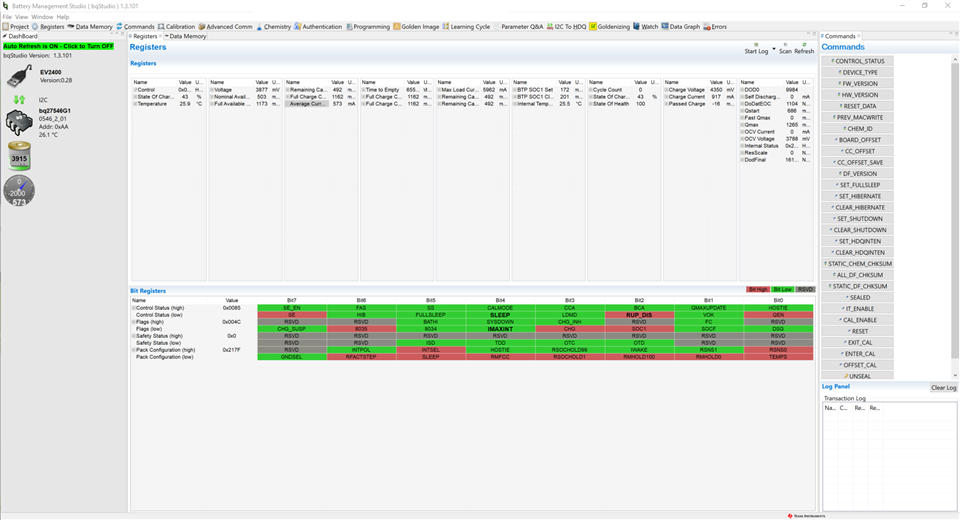
Task: Toggle the DOD0 row checkbox
Action: click(742, 90)
